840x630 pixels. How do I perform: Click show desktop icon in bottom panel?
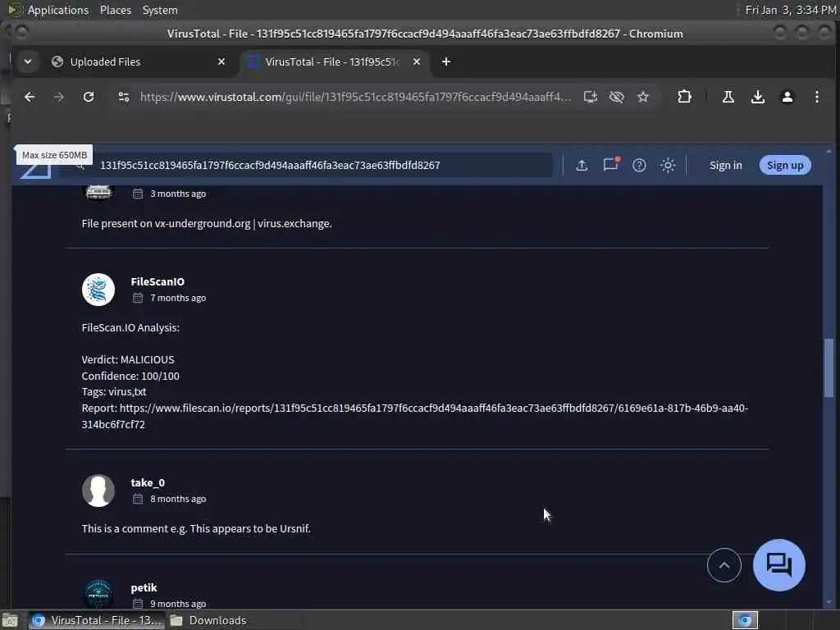tap(10, 620)
